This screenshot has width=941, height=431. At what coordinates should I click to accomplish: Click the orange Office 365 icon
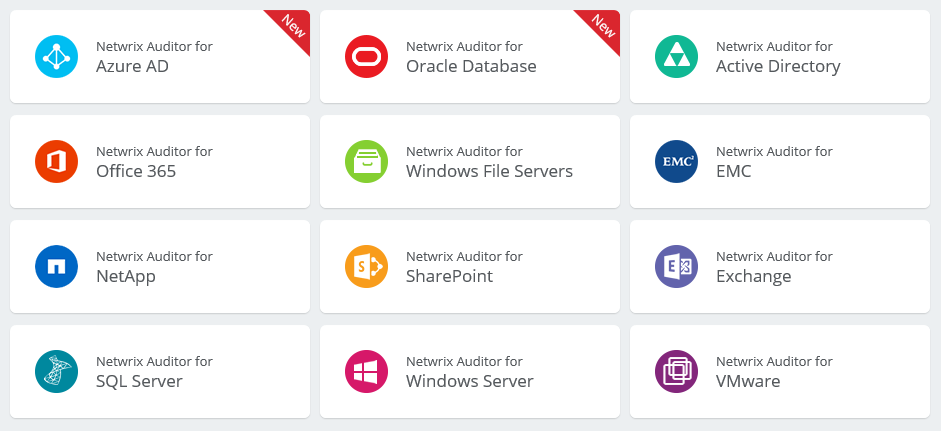click(55, 161)
